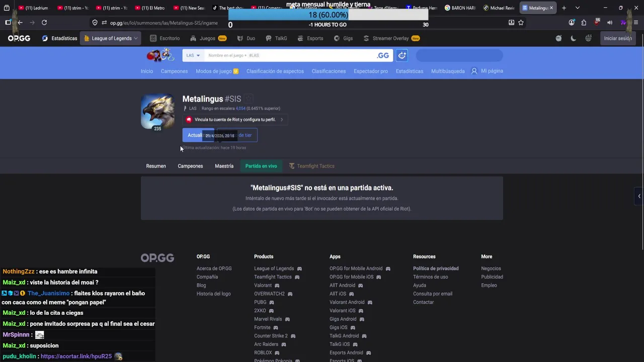
Task: Open Clasificación de aspectos
Action: [275, 71]
